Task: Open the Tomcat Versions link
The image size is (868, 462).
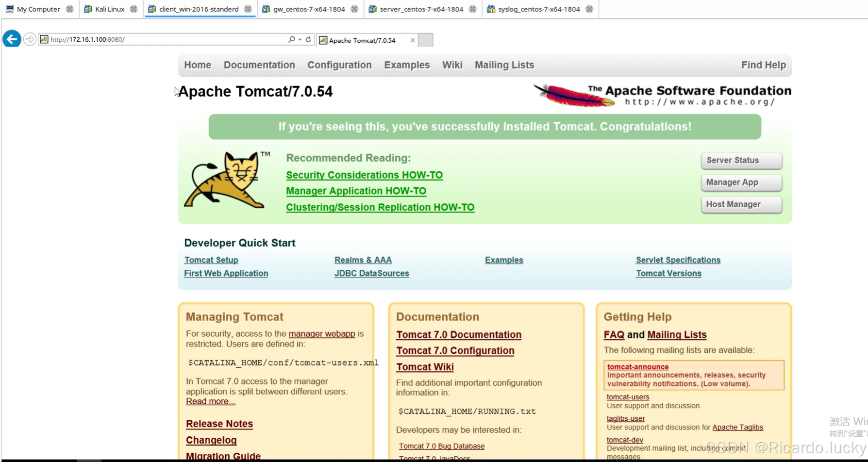Action: (668, 273)
